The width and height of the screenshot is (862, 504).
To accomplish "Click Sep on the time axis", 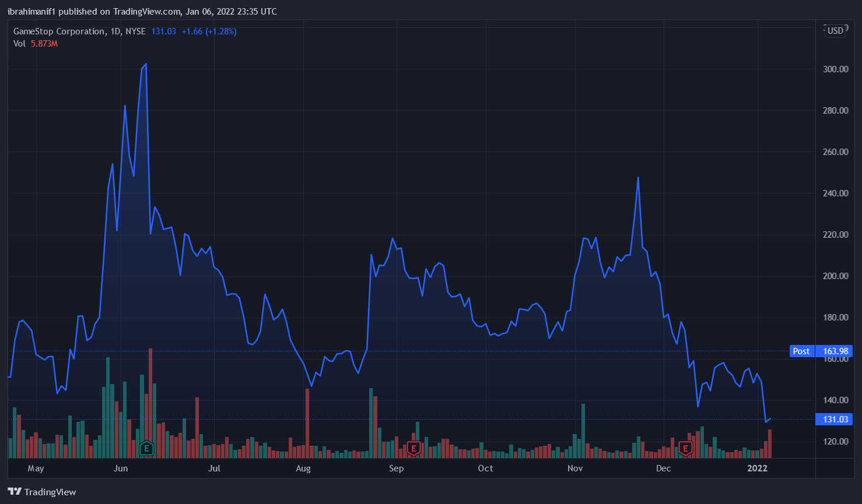I will 396,468.
